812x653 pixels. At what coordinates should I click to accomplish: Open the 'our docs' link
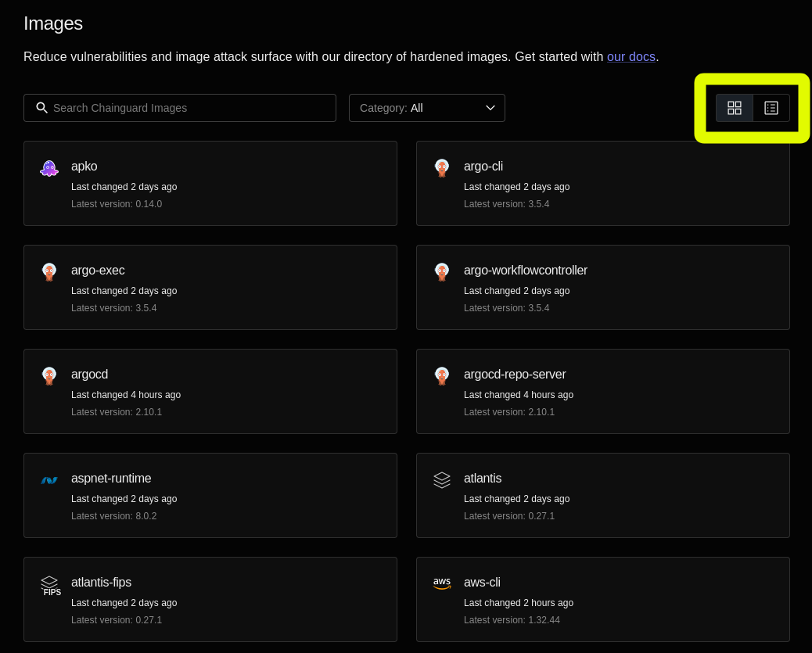click(x=631, y=56)
